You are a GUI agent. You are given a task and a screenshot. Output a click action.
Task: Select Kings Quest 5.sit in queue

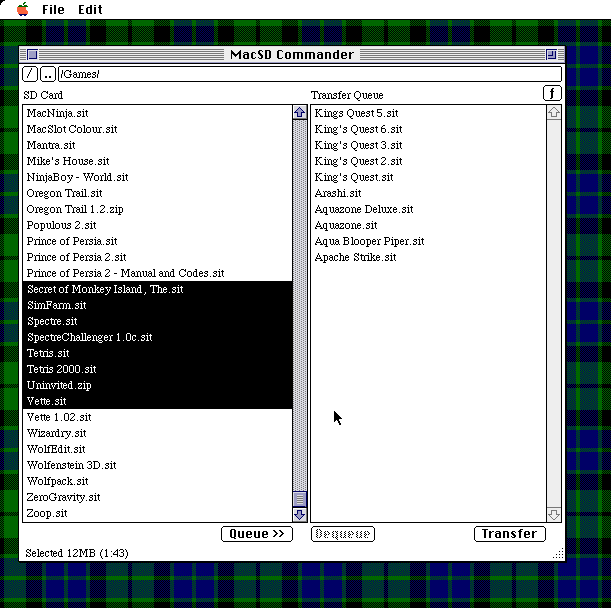(429, 113)
